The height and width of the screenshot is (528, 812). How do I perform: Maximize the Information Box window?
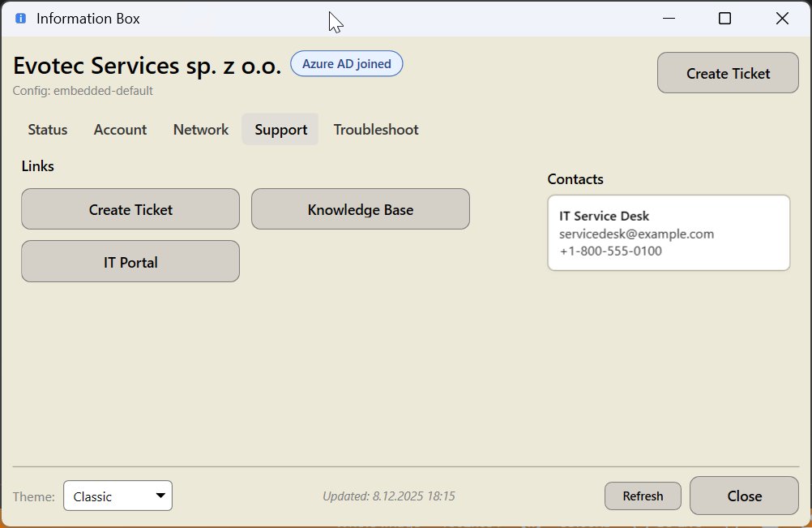click(x=725, y=19)
